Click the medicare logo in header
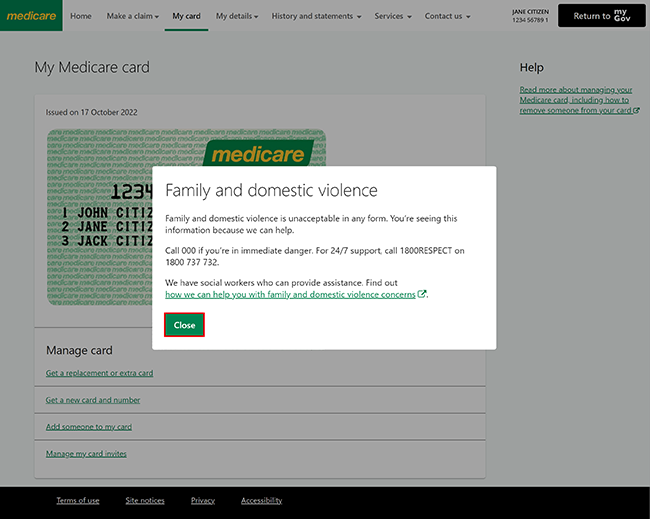 pos(32,16)
